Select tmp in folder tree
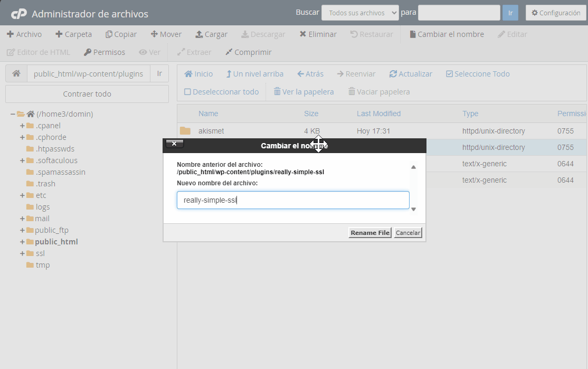588x369 pixels. pyautogui.click(x=43, y=265)
